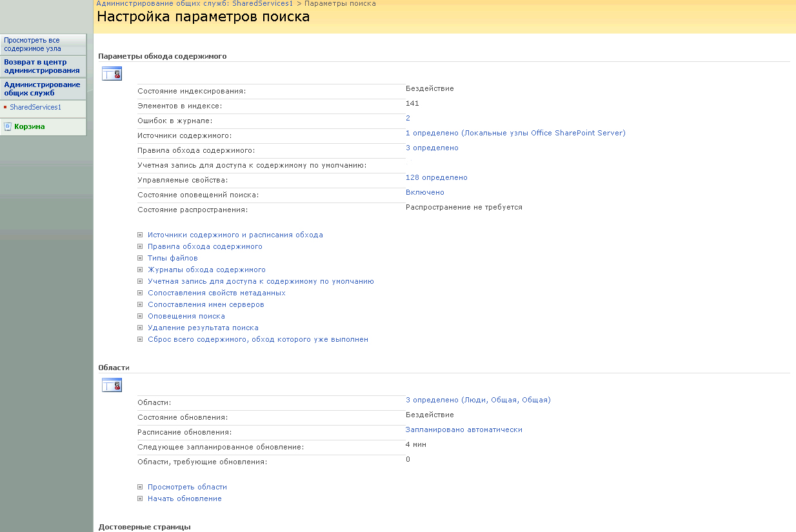
Task: Open Журналы обхода содержимого
Action: (x=206, y=270)
